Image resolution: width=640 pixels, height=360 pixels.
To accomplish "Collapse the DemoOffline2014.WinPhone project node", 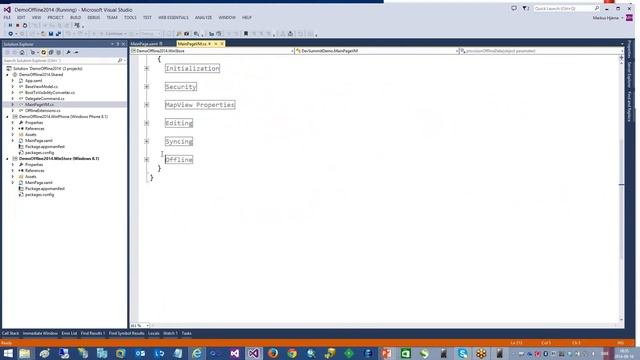I will click(7, 117).
